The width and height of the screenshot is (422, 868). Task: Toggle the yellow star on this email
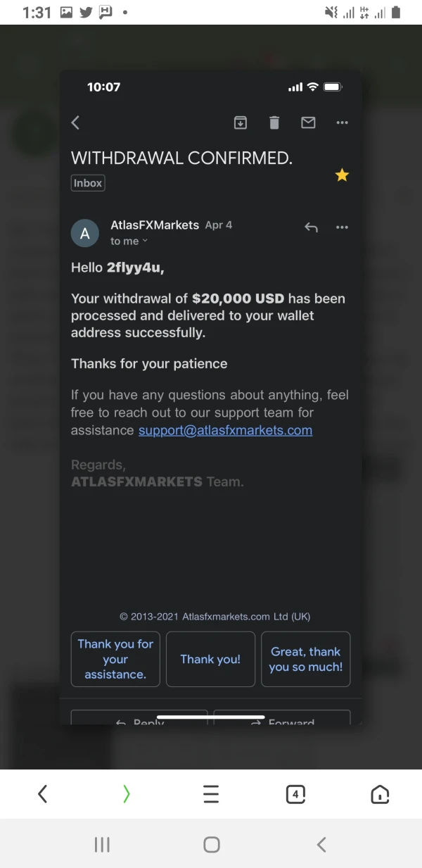[342, 175]
